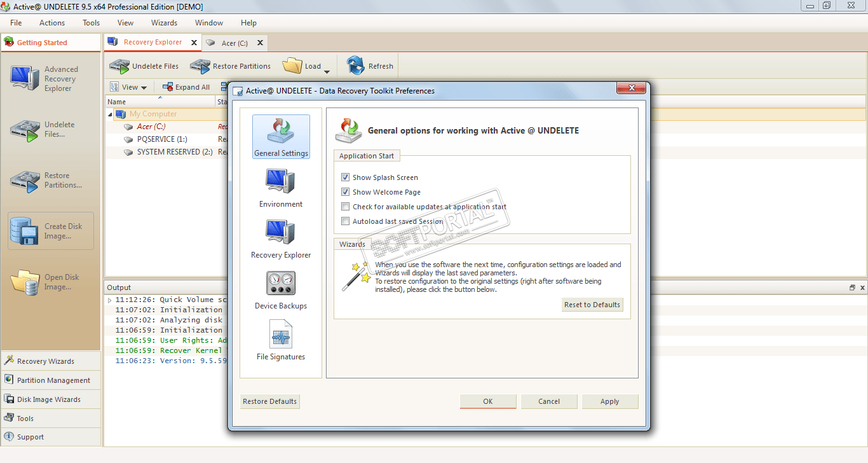
Task: Switch to the Acer (C:) tab
Action: click(234, 43)
